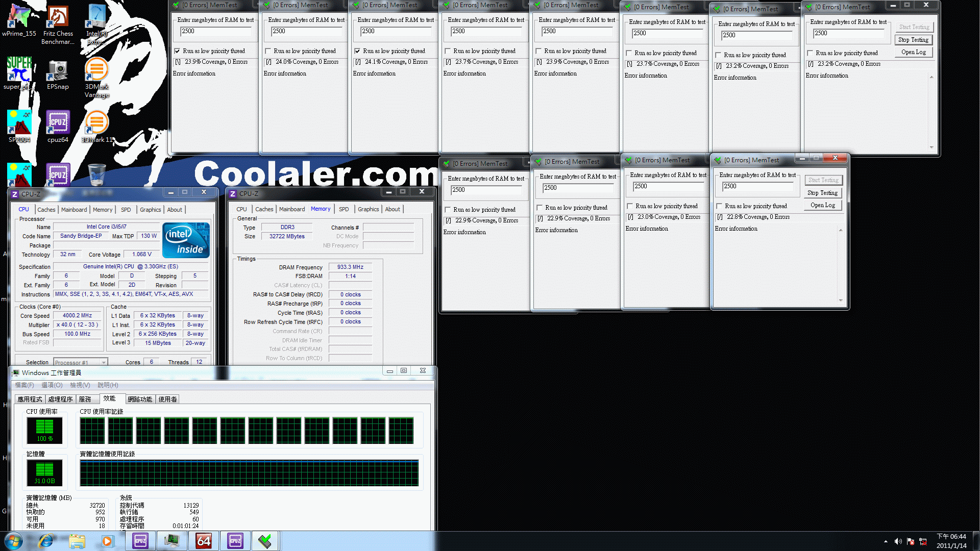This screenshot has width=980, height=551.
Task: Select the SP2004 desktop shortcut with label
Action: tap(19, 126)
